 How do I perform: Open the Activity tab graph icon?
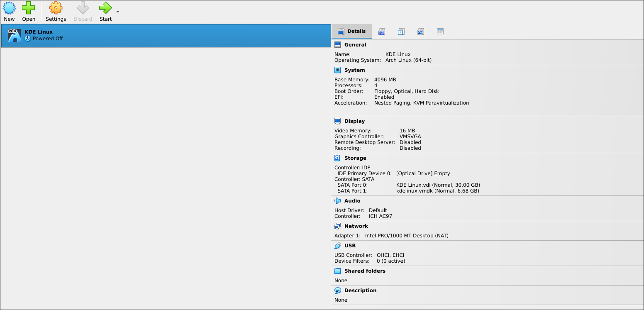click(x=420, y=32)
